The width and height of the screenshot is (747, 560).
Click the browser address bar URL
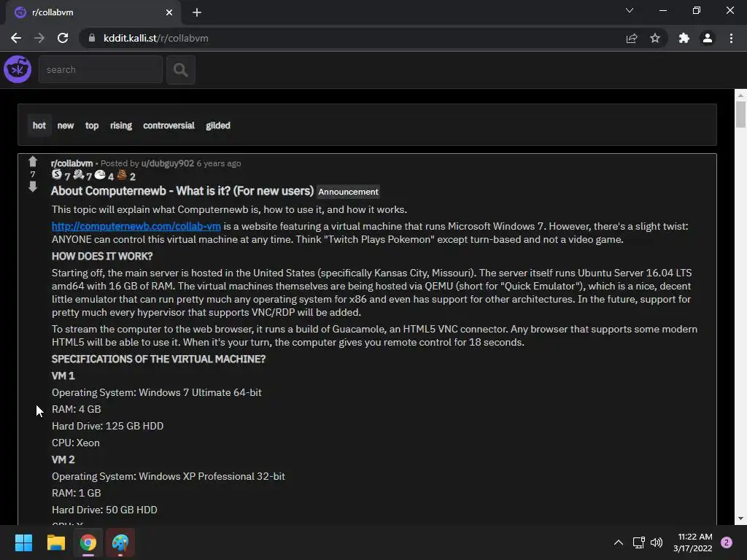pyautogui.click(x=156, y=38)
